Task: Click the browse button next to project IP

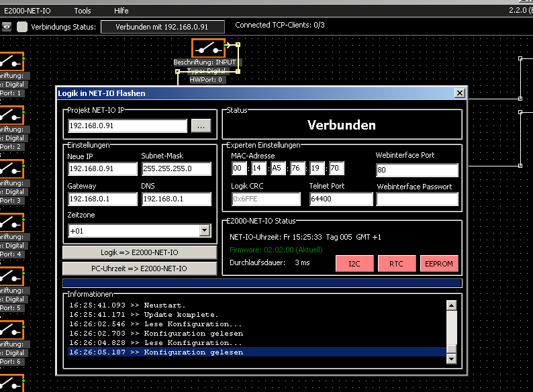Action: 201,126
